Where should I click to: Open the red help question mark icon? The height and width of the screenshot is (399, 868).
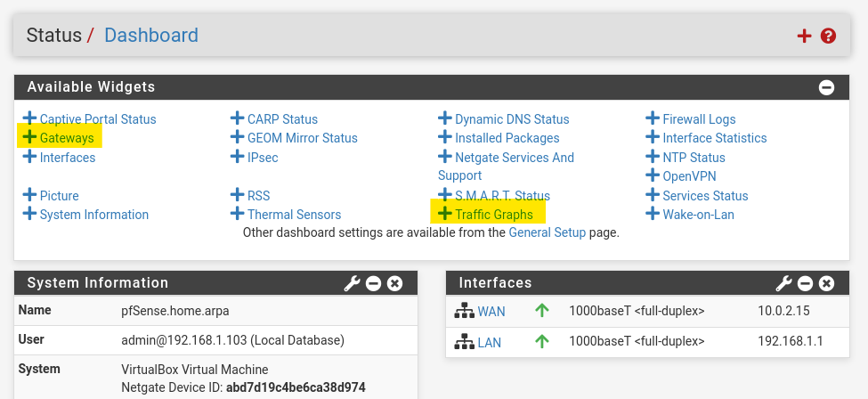coord(828,36)
